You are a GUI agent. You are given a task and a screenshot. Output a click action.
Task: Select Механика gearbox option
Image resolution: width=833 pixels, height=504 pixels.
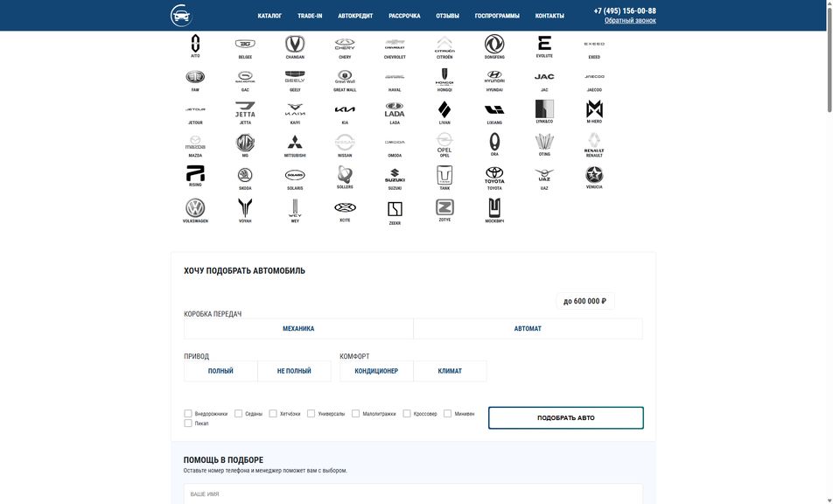[x=298, y=329]
